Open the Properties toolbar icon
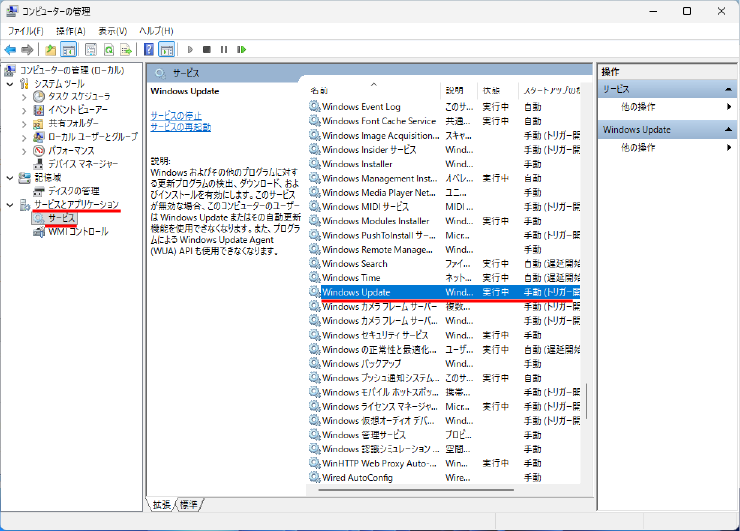 click(91, 50)
